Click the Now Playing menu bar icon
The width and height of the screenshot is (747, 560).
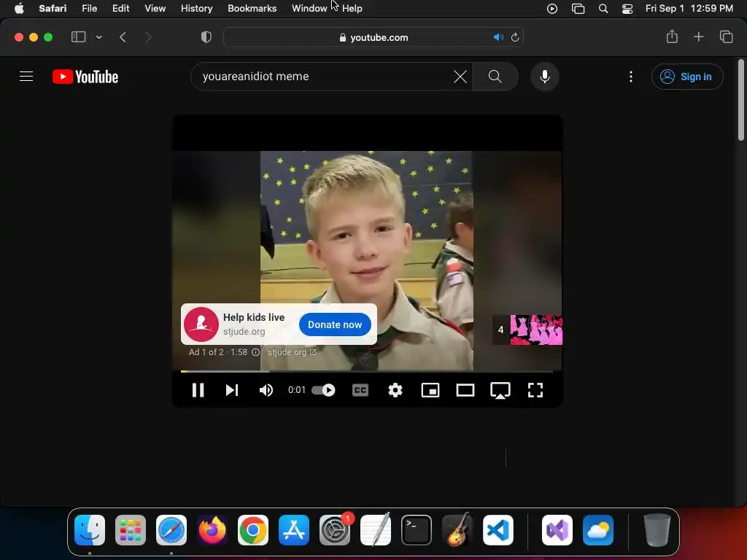pyautogui.click(x=552, y=9)
